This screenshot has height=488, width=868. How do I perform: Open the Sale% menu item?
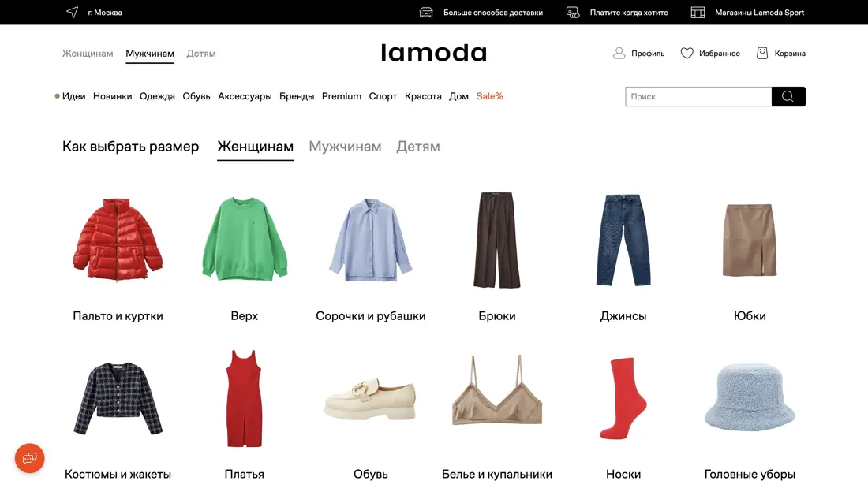pyautogui.click(x=489, y=96)
